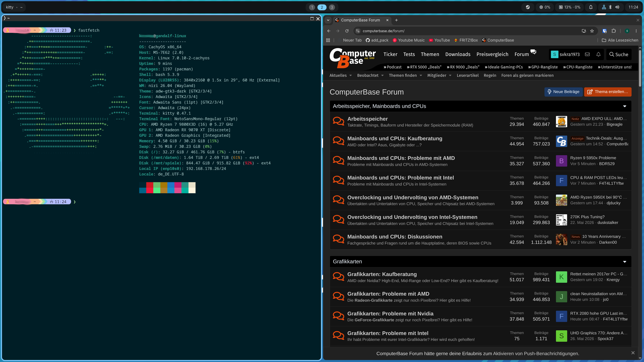Open Alle Lesezeichen bookmarks folder
This screenshot has height=362, width=644.
(x=620, y=40)
